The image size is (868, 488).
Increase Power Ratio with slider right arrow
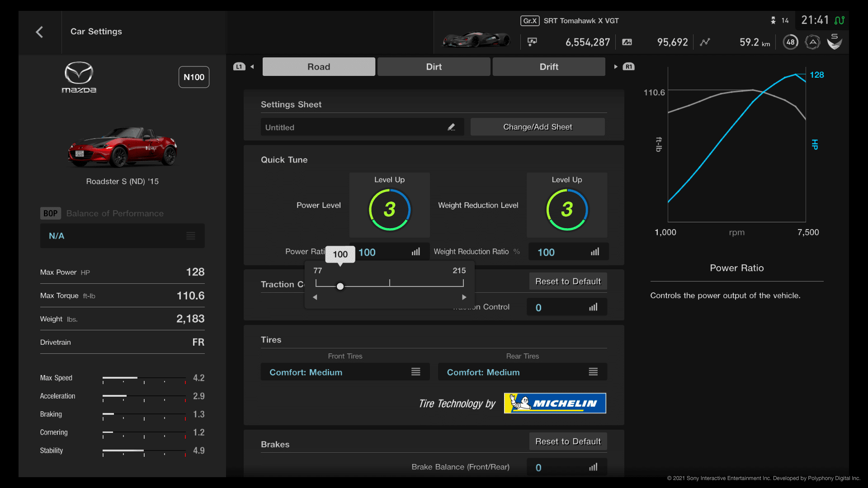(x=464, y=297)
